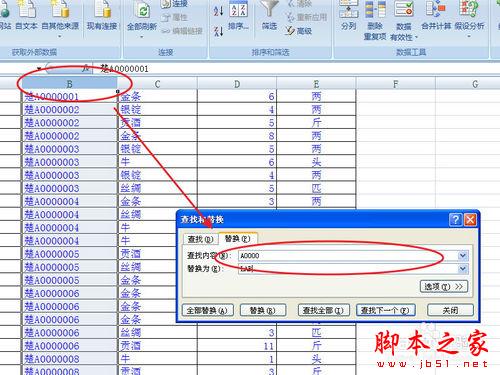Select column B header

coord(69,84)
